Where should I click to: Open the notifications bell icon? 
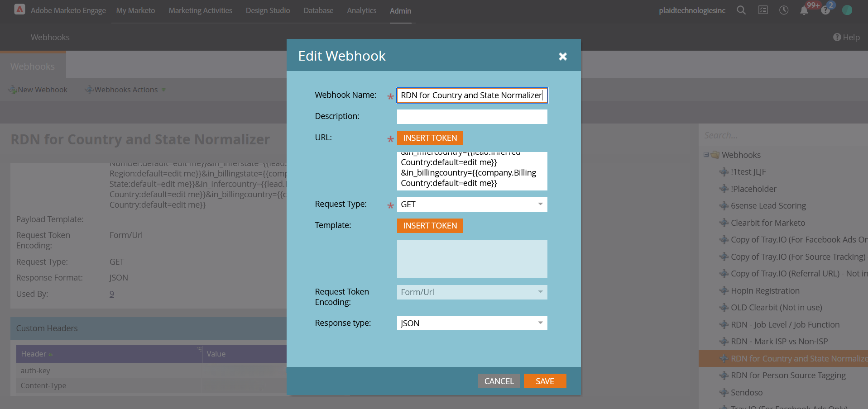coord(804,10)
